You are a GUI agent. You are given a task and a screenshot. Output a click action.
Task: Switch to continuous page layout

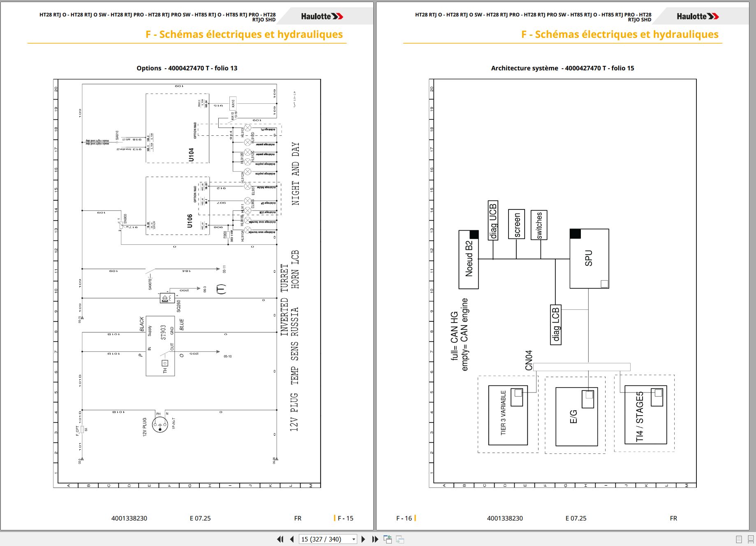(751, 539)
